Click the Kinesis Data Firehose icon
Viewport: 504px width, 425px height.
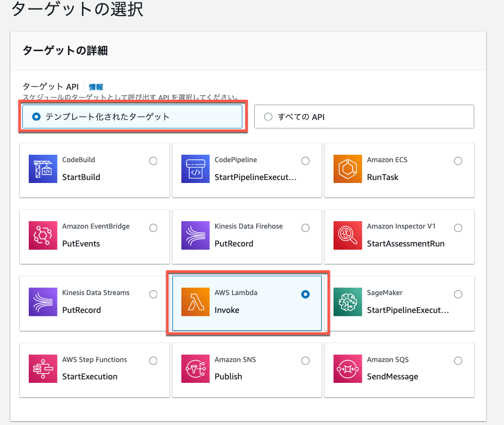pos(195,234)
